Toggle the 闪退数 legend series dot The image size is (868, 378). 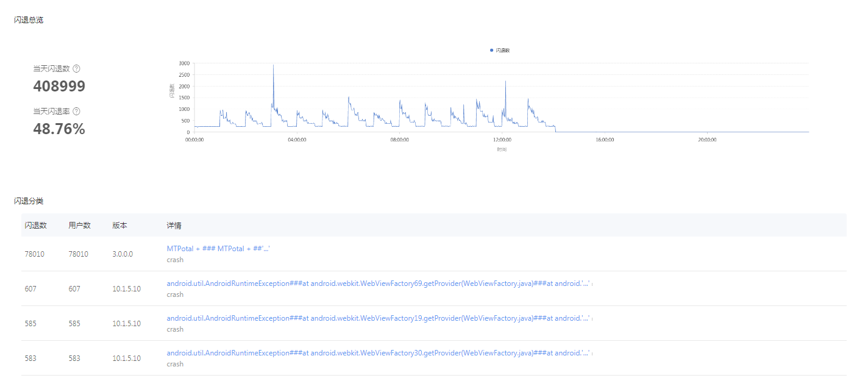click(x=492, y=51)
